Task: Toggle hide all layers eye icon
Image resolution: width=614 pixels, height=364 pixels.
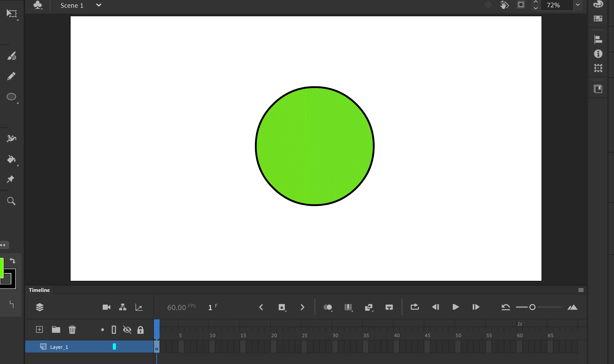Action: coord(127,330)
